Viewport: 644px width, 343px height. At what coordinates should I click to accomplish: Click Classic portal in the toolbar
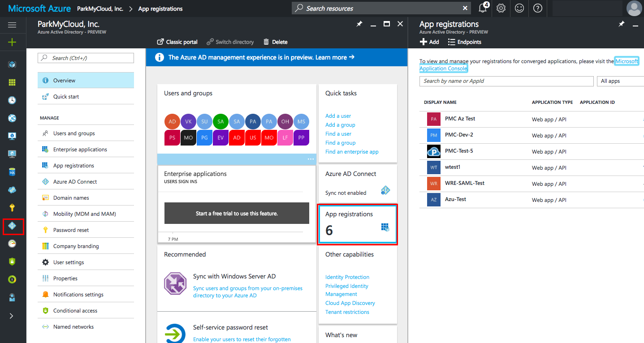(177, 42)
